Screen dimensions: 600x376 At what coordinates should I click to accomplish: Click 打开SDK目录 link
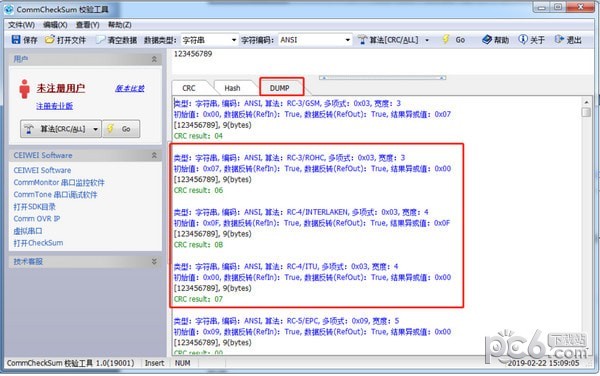pos(34,207)
